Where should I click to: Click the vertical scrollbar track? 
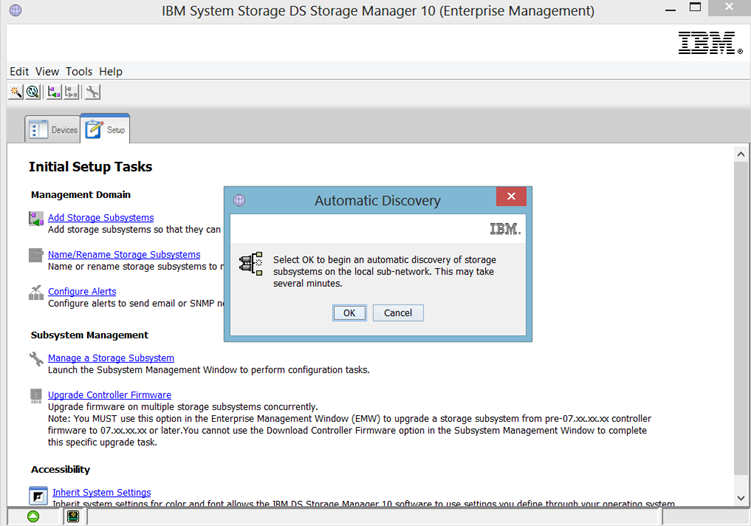pos(740,319)
